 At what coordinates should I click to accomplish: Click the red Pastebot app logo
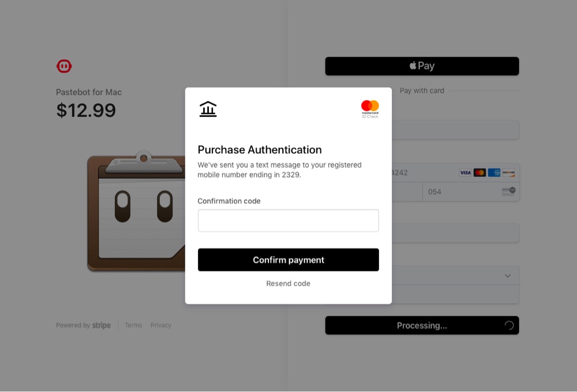click(64, 66)
